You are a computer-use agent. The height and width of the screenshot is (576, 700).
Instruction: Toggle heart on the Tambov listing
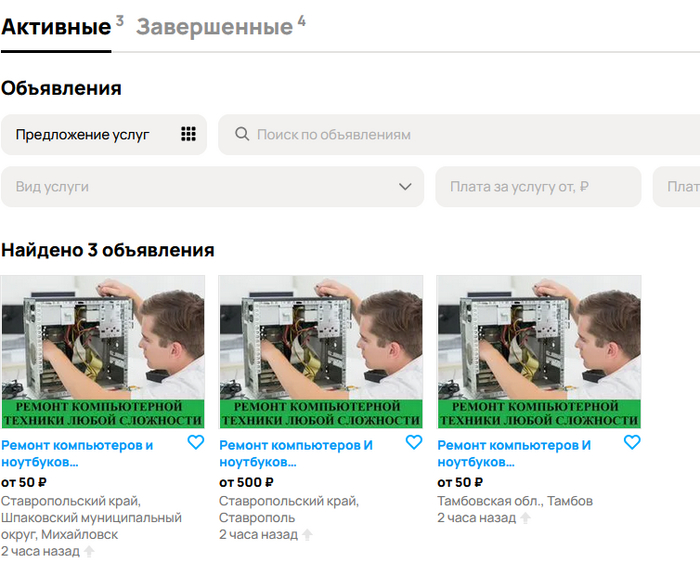[x=632, y=442]
